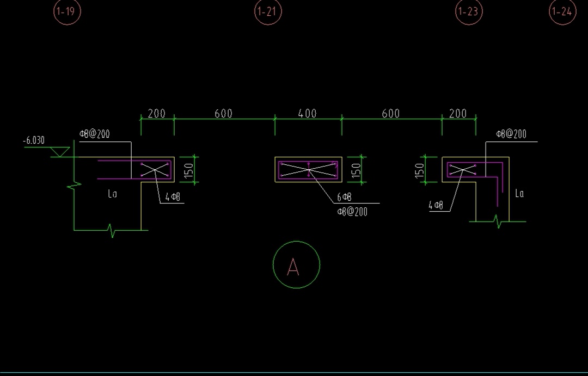Image resolution: width=588 pixels, height=376 pixels.
Task: Click the 1-19 grid axis bubble
Action: [67, 12]
